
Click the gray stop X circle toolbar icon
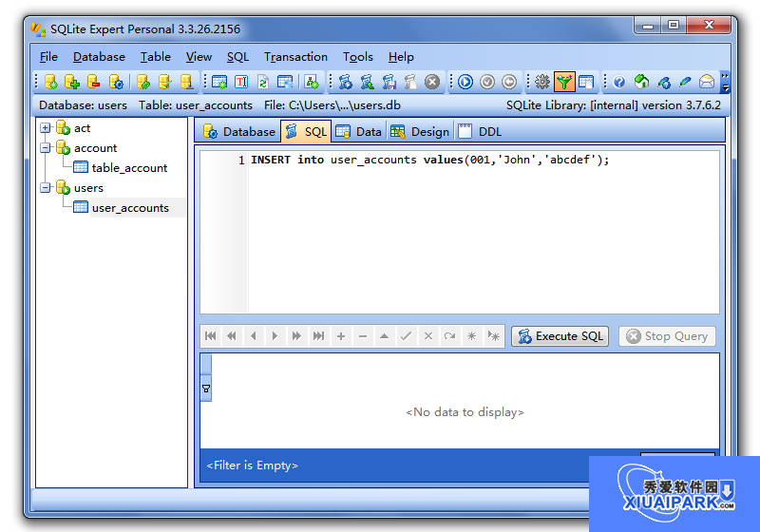pyautogui.click(x=432, y=82)
